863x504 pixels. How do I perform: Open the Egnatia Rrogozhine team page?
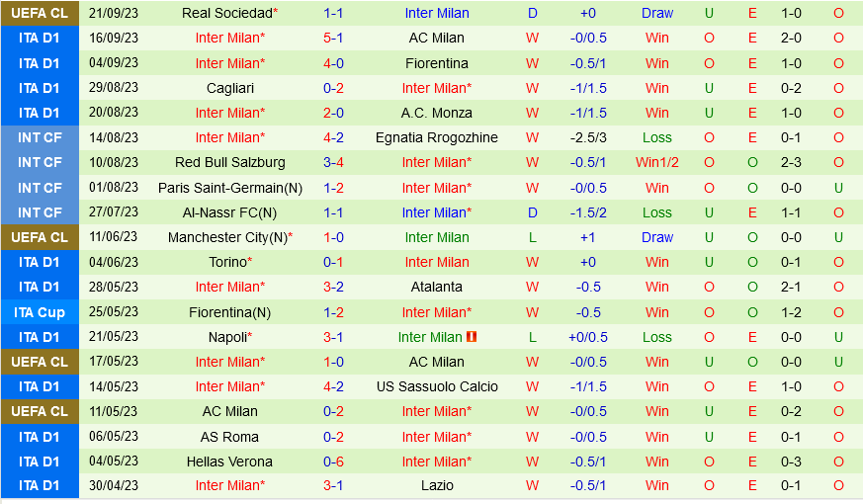[437, 137]
